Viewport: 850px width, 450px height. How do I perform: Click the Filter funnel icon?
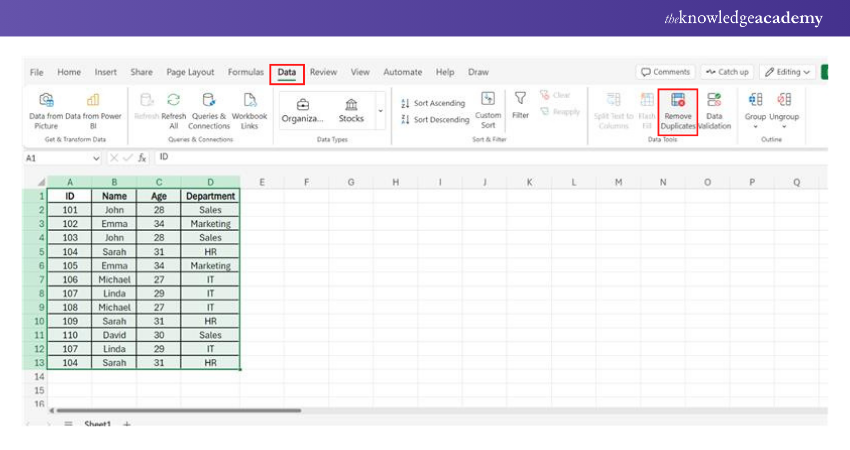coord(520,100)
